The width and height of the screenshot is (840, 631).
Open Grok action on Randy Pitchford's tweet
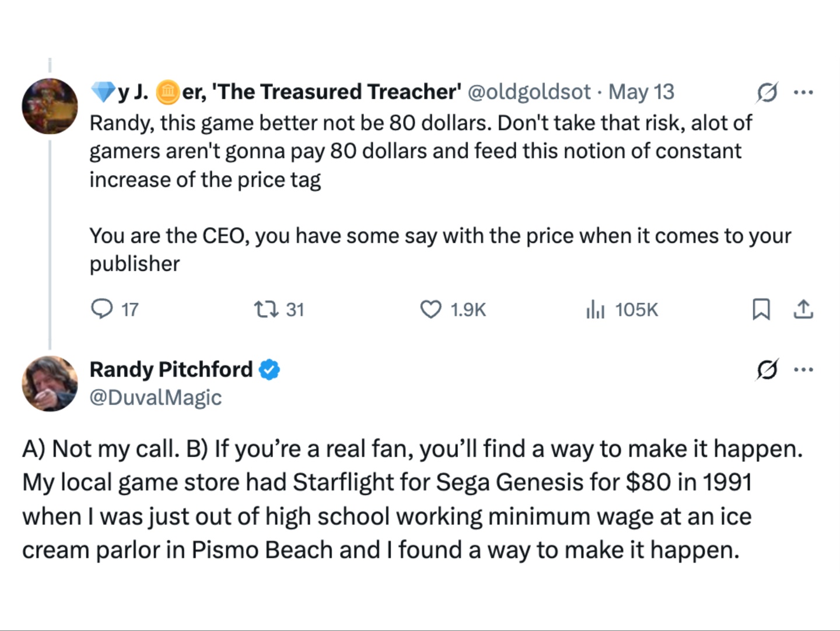pyautogui.click(x=766, y=369)
